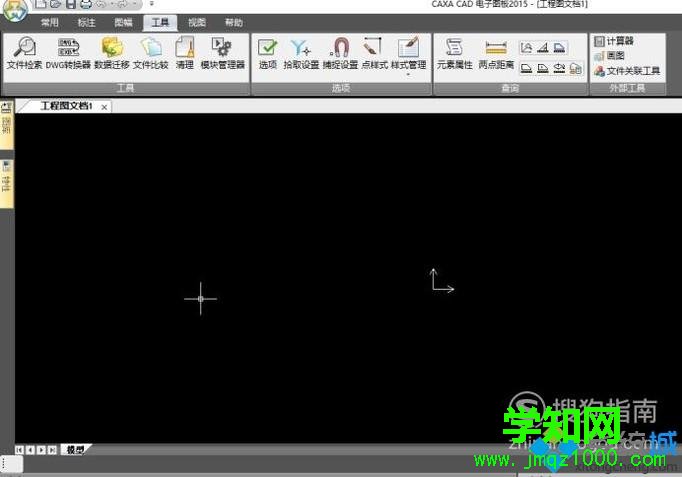Click the Save icon in quick access toolbar
The height and width of the screenshot is (477, 682).
tap(70, 4)
